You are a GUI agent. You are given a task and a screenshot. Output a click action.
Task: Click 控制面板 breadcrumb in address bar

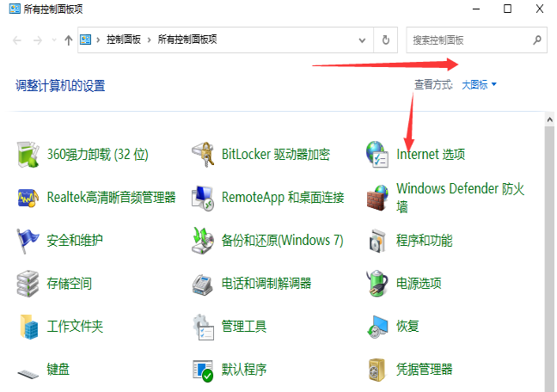click(x=124, y=40)
